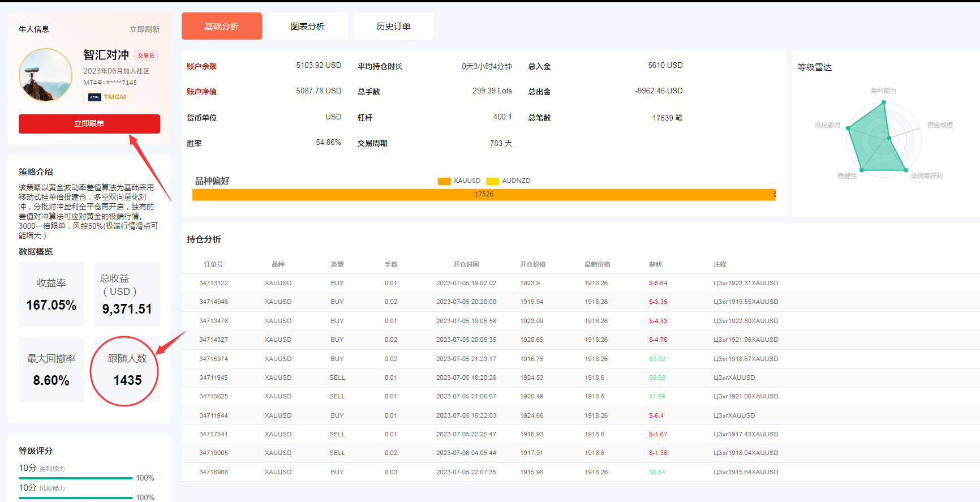Click the 策略介绍 section heading

coord(36,171)
